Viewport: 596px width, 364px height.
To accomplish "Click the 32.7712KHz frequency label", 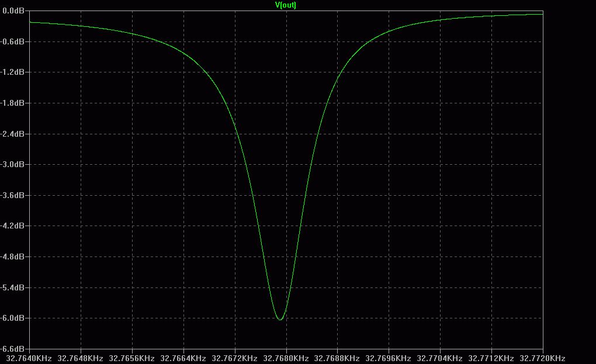I will click(x=491, y=358).
